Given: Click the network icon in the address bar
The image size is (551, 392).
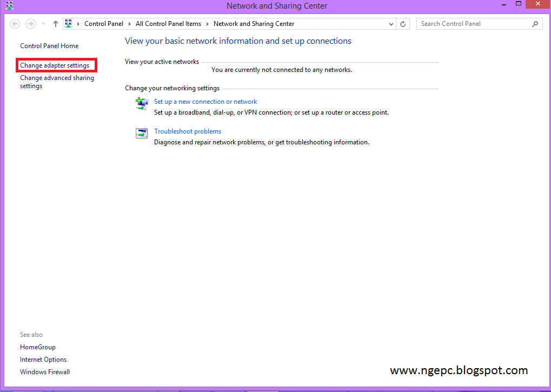Looking at the screenshot, I should [x=68, y=23].
